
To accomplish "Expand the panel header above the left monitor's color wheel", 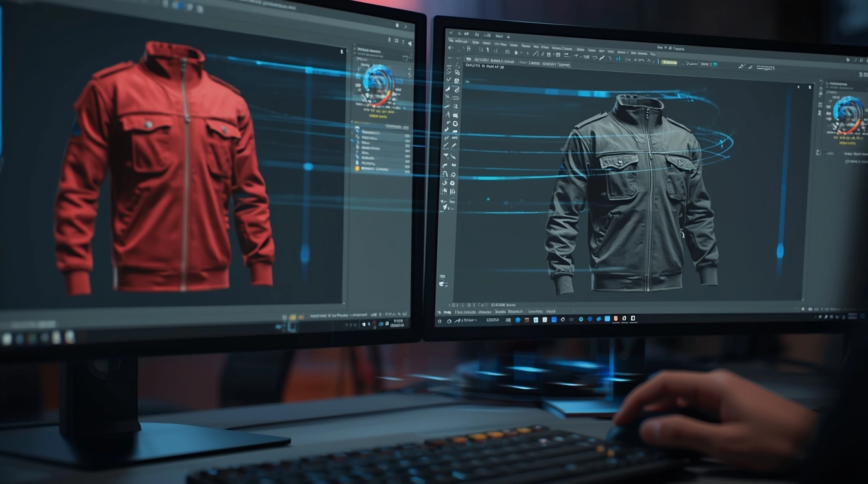I will click(x=373, y=49).
